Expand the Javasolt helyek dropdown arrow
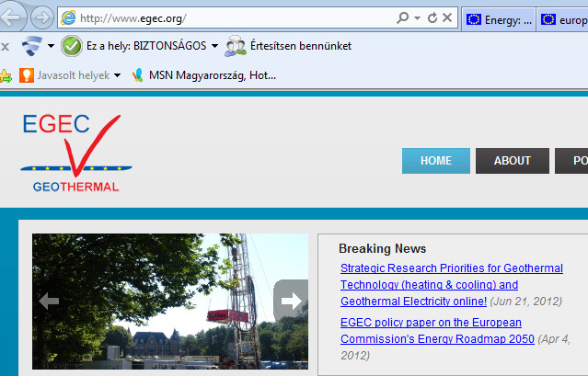This screenshot has width=588, height=376. [x=118, y=75]
